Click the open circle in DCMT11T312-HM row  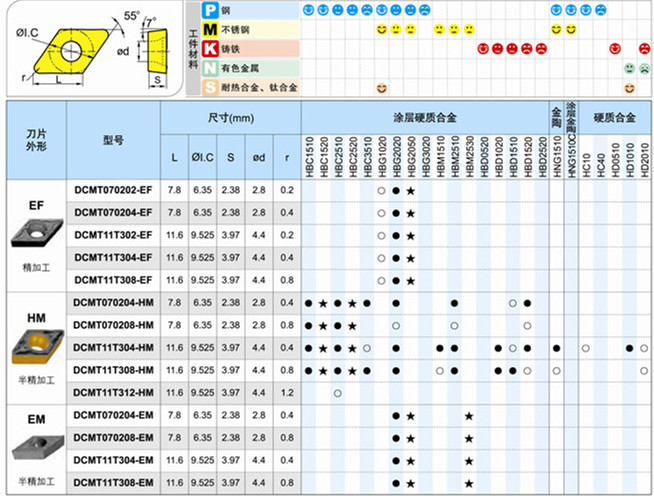click(337, 393)
